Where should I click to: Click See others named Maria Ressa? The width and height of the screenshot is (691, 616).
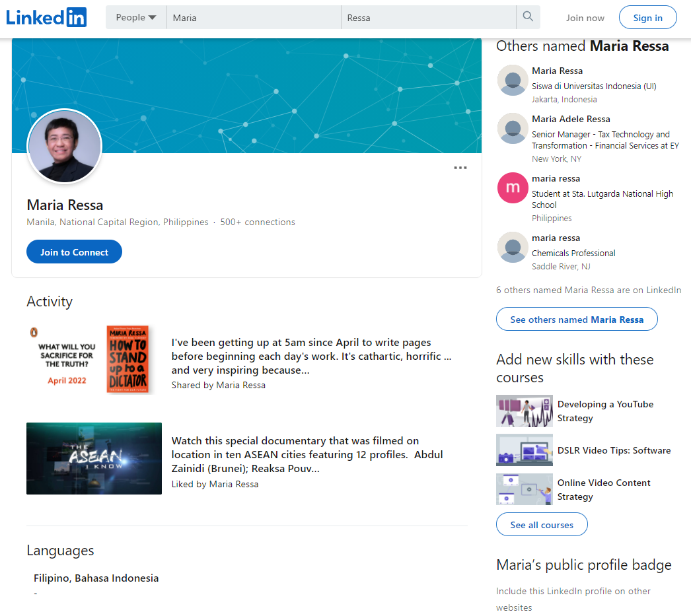(x=577, y=320)
